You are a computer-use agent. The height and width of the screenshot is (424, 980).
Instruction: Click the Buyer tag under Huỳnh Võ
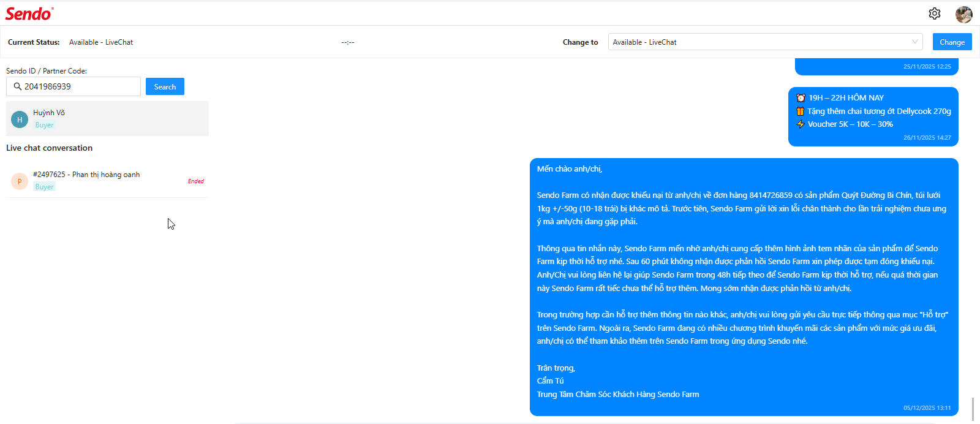[44, 125]
